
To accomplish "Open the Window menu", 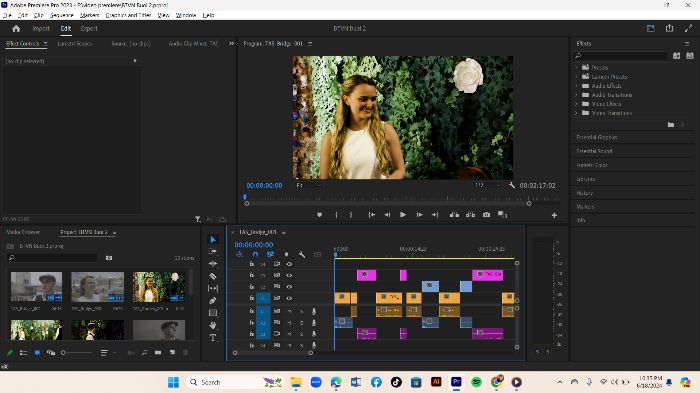I will (x=186, y=15).
